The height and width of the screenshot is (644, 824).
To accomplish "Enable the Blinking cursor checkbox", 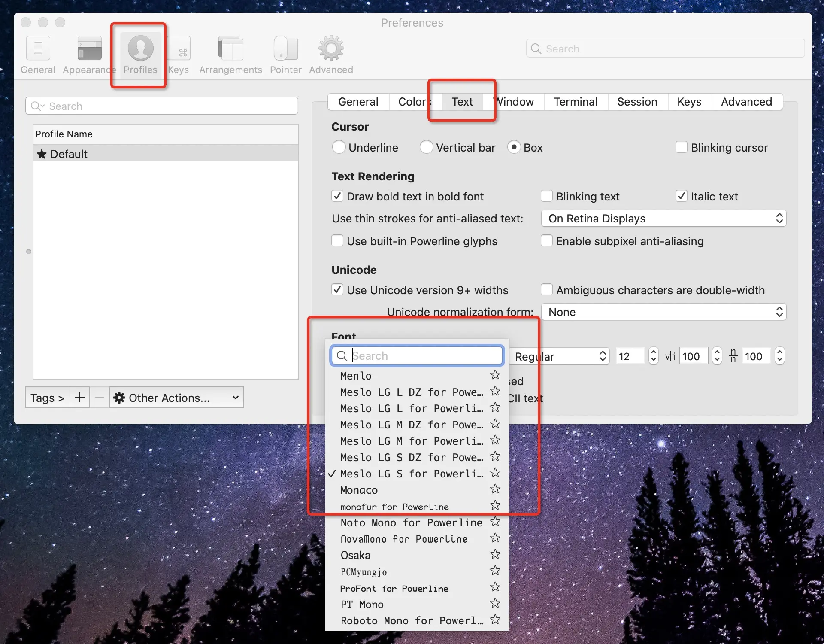I will point(681,147).
